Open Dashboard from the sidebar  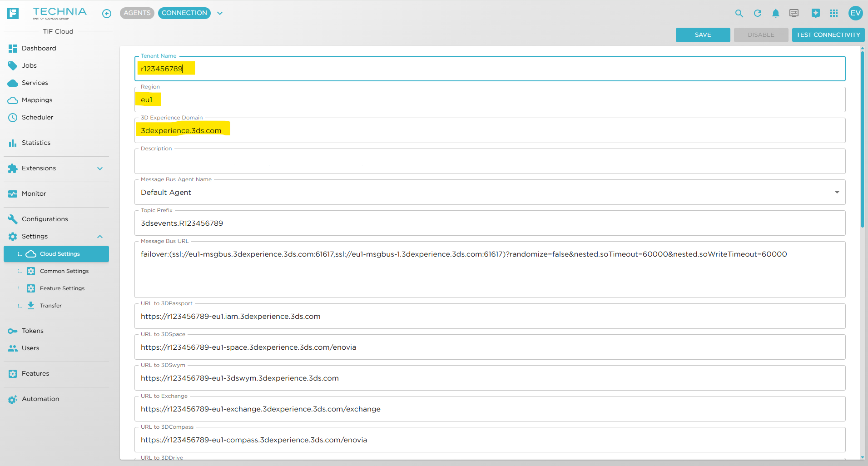(39, 48)
